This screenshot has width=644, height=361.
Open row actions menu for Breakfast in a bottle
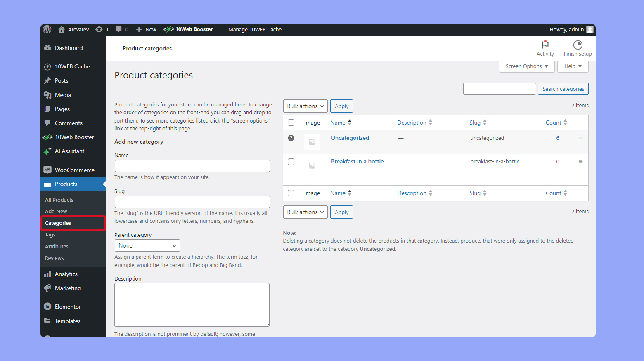[580, 161]
